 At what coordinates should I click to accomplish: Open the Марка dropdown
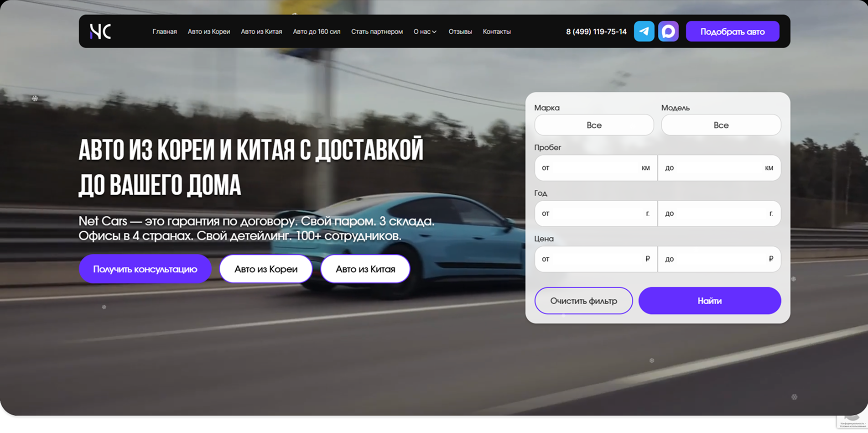click(x=594, y=125)
